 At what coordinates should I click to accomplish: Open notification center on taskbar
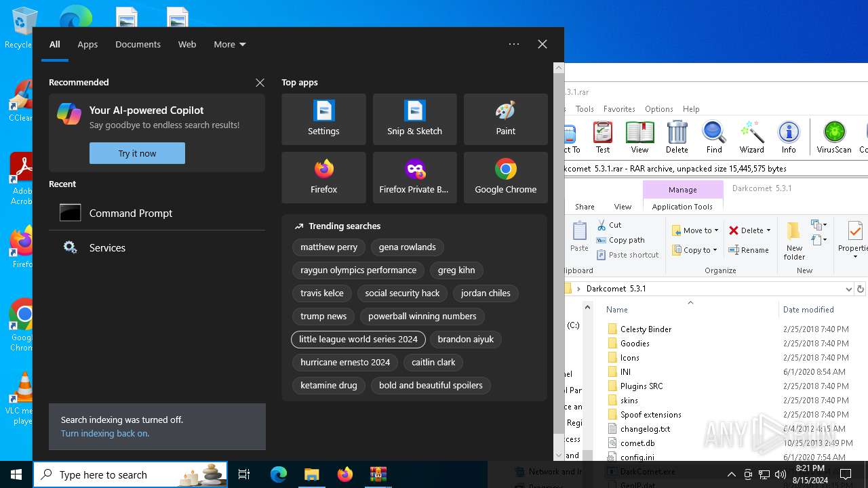tap(846, 474)
